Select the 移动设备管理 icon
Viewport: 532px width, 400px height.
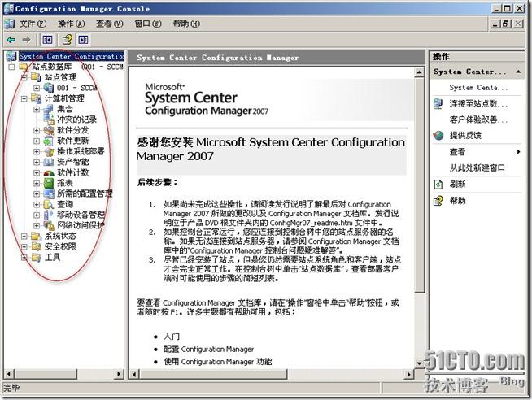click(x=49, y=215)
